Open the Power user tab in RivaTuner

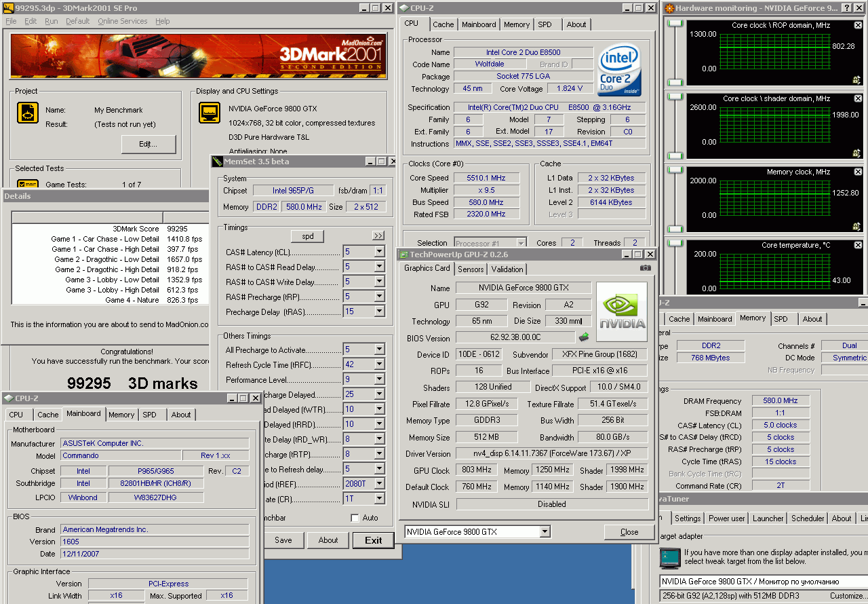pyautogui.click(x=726, y=518)
